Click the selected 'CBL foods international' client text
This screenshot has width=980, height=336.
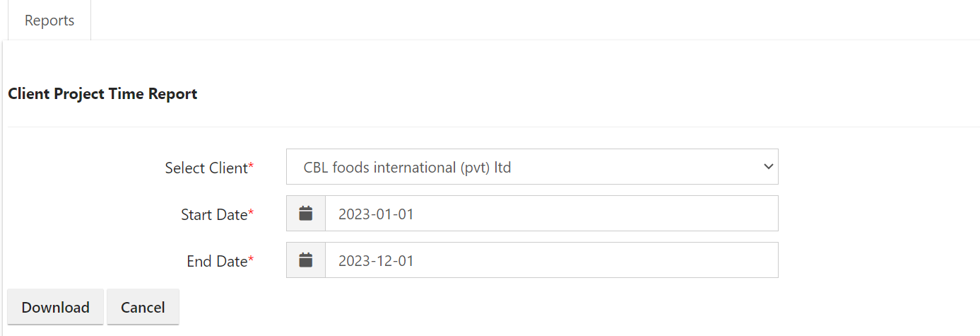(x=407, y=168)
